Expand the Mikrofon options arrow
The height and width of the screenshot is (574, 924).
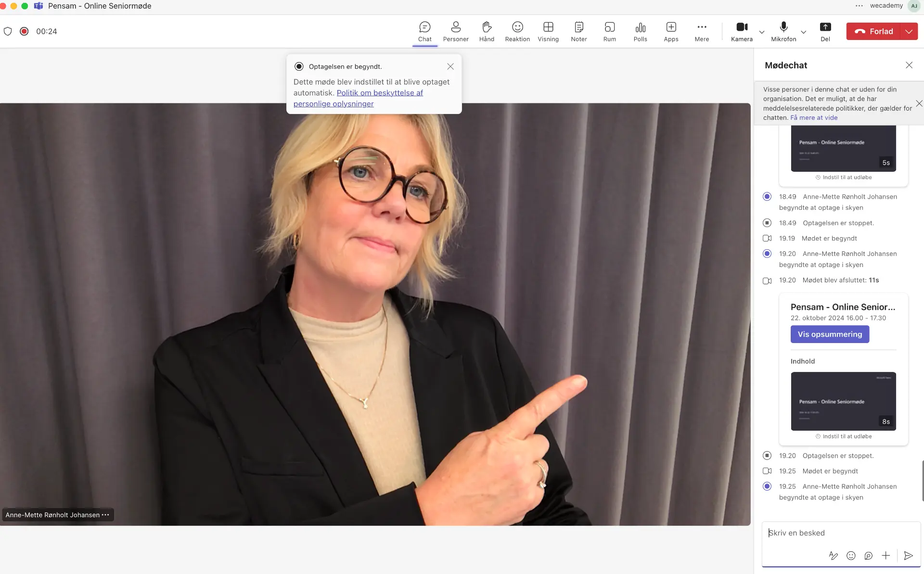pos(803,32)
